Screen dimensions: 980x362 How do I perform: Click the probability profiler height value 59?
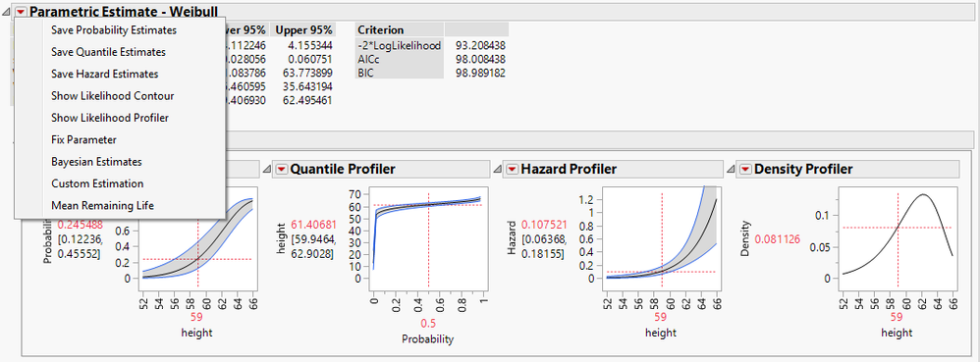click(196, 317)
